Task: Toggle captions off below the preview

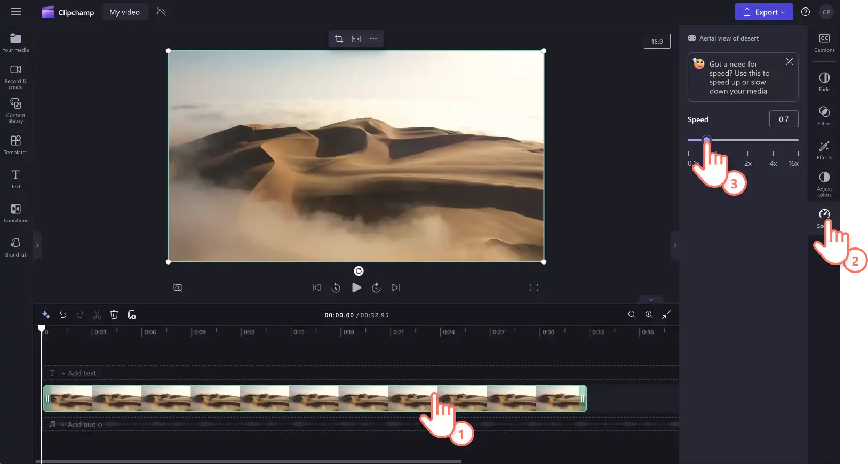Action: [178, 287]
